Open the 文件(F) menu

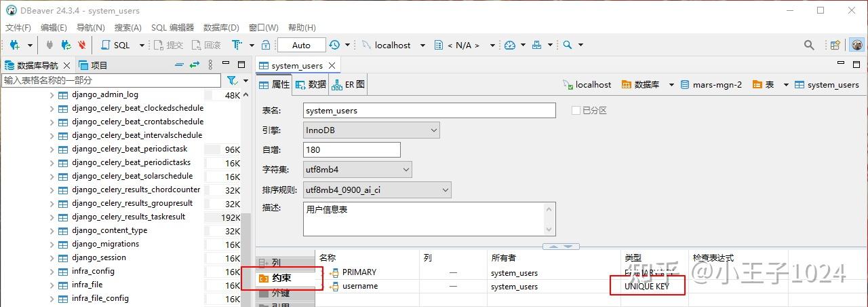(x=18, y=28)
